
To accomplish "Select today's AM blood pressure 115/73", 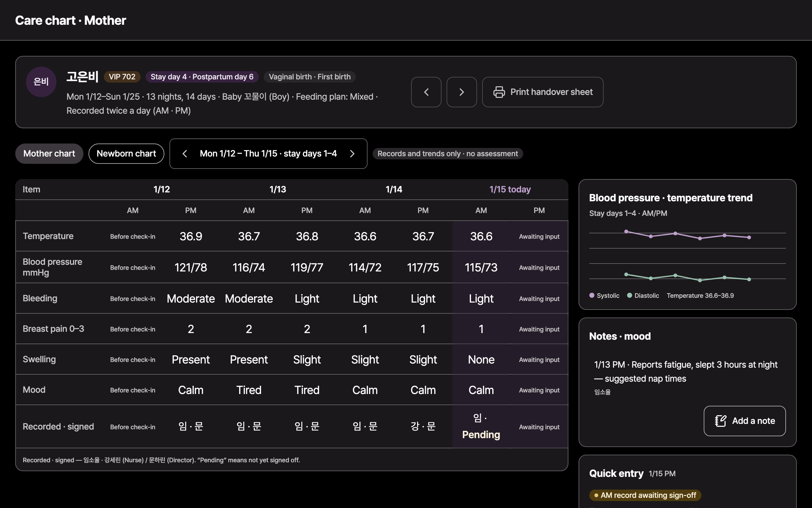I will click(481, 267).
